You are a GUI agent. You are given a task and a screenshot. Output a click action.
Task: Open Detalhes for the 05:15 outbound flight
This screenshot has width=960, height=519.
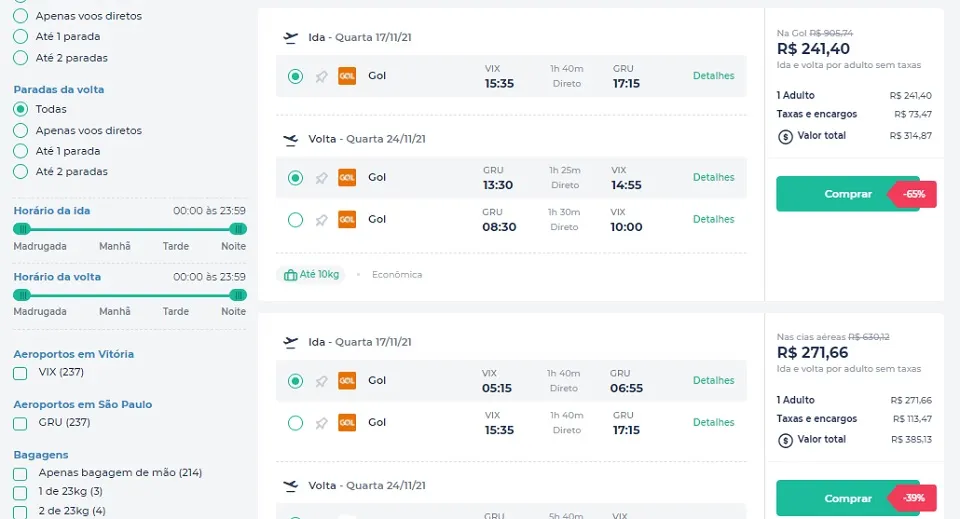[713, 381]
